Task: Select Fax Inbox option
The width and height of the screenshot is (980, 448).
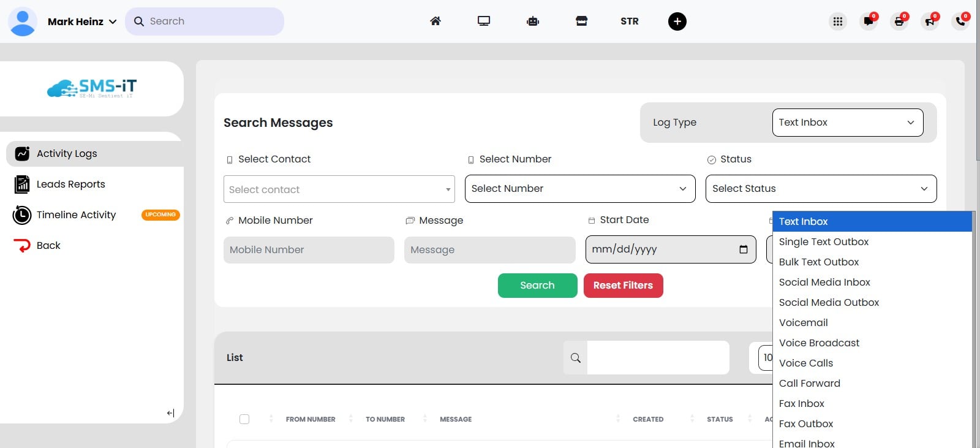Action: point(872,404)
